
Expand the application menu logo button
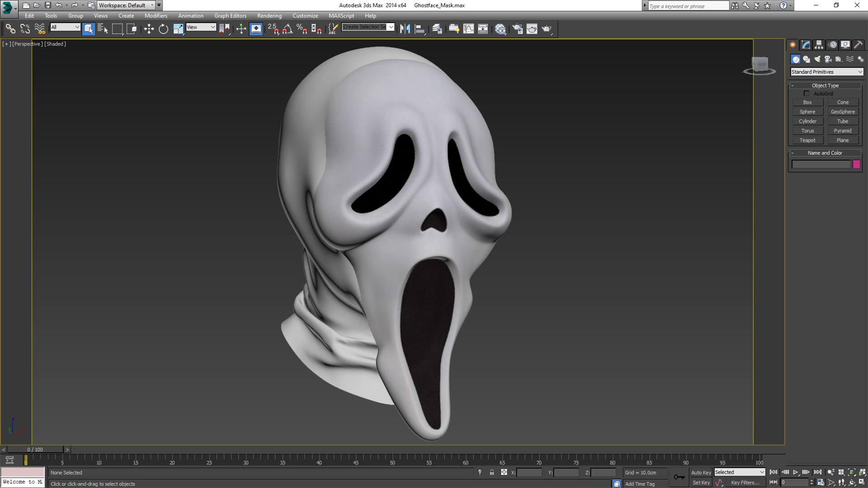[9, 8]
